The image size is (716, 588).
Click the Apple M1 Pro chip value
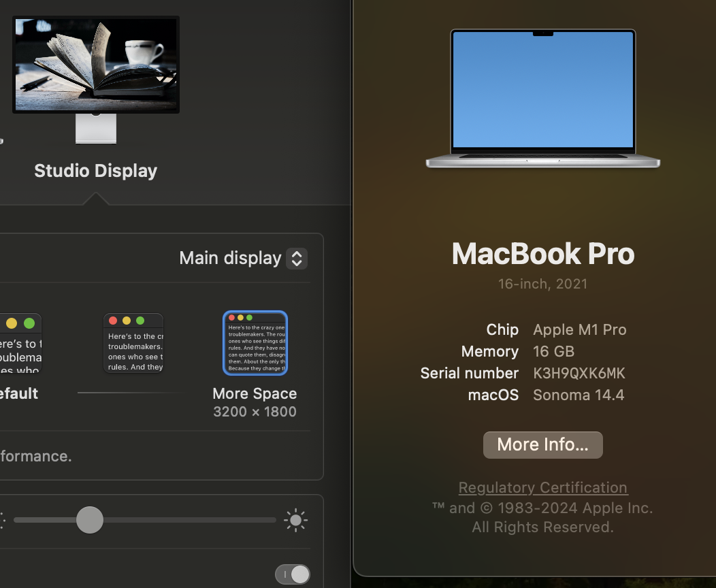[x=580, y=329]
